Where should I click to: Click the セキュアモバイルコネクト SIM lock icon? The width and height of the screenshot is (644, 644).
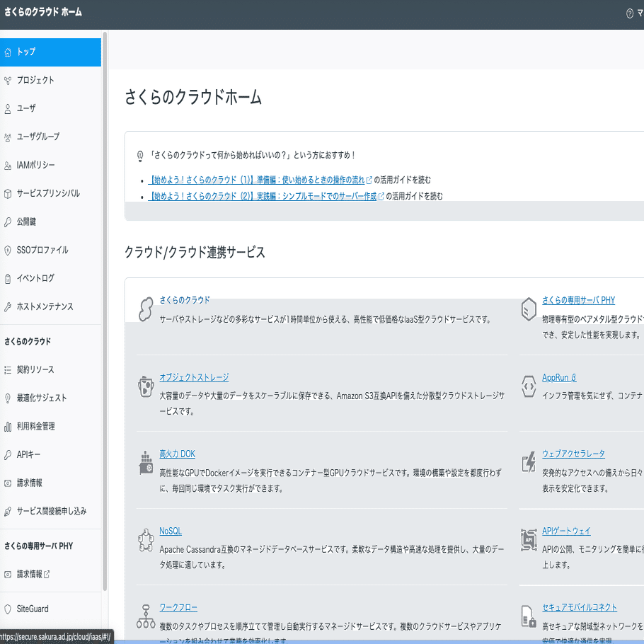pos(529,616)
